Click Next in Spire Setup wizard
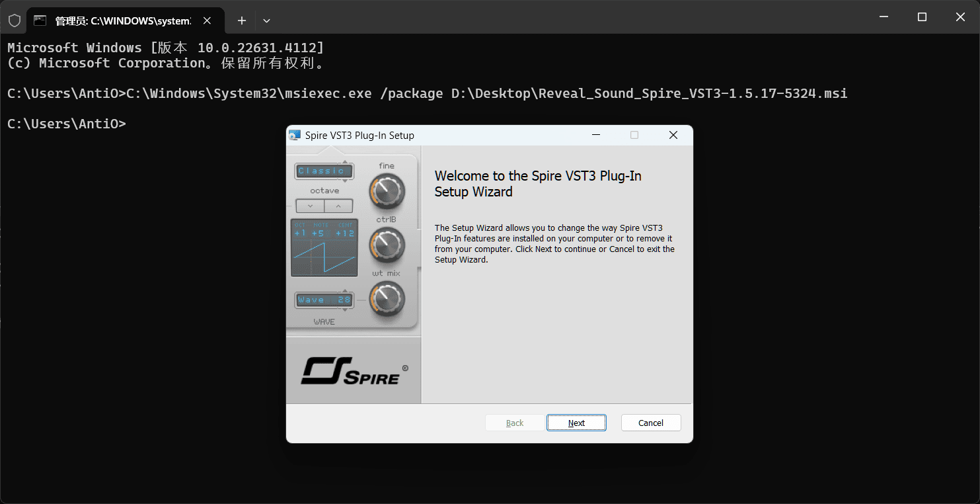The height and width of the screenshot is (504, 980). pyautogui.click(x=576, y=423)
